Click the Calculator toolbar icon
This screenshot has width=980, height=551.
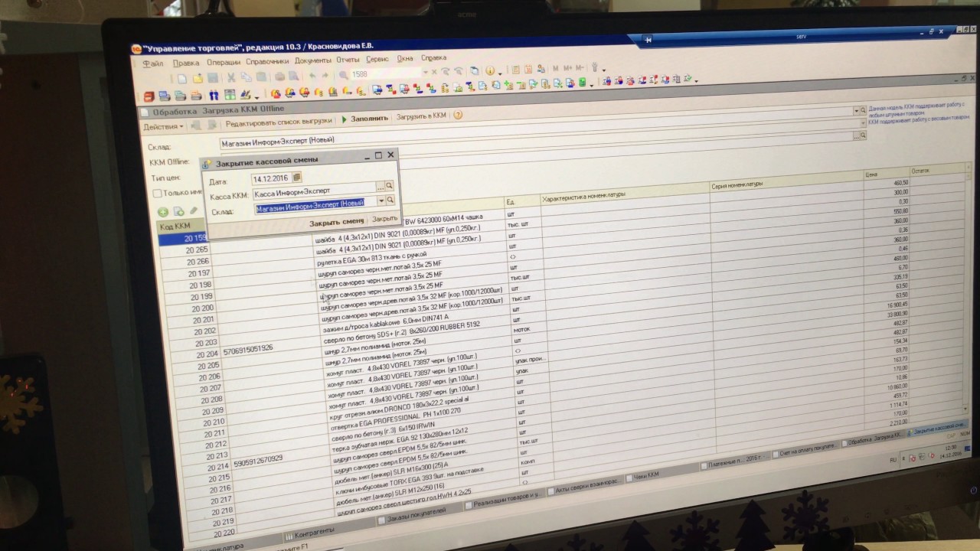coord(515,70)
